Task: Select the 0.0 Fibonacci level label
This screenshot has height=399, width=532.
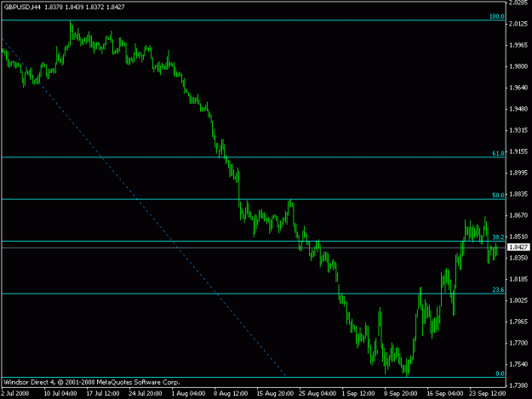Action: [500, 373]
